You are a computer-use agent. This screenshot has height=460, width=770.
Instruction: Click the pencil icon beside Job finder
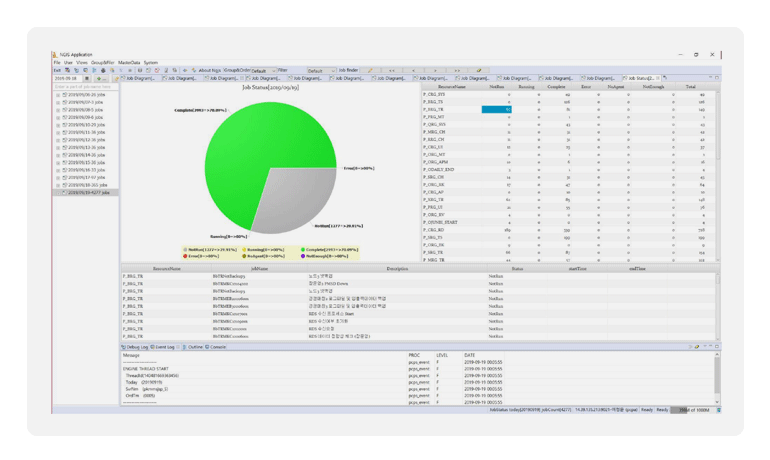pyautogui.click(x=370, y=70)
